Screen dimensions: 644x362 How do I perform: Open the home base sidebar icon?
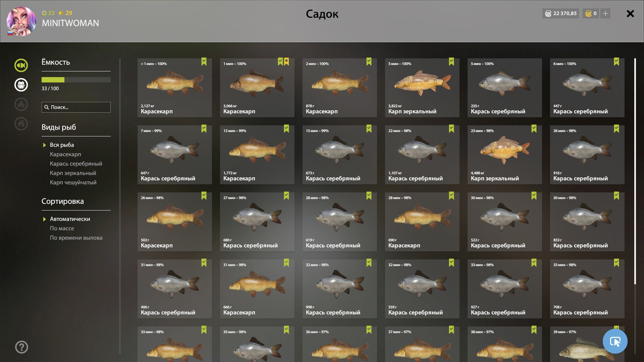coord(21,124)
